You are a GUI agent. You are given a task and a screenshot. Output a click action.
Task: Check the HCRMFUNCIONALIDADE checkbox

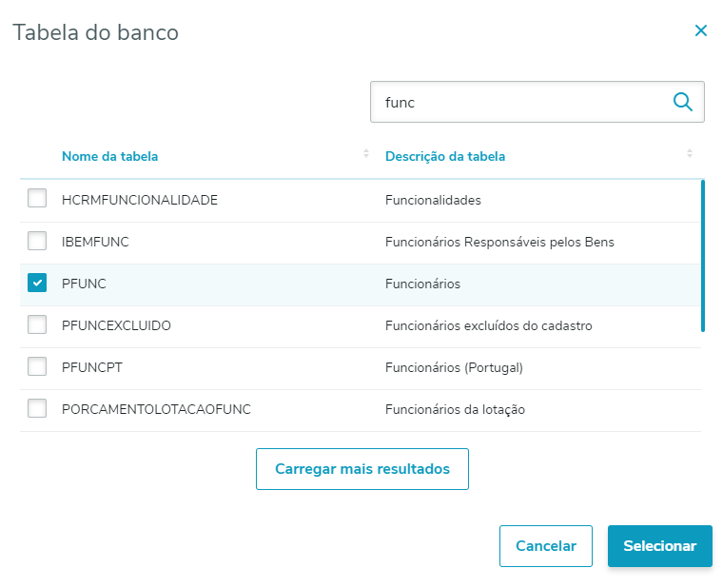point(37,199)
